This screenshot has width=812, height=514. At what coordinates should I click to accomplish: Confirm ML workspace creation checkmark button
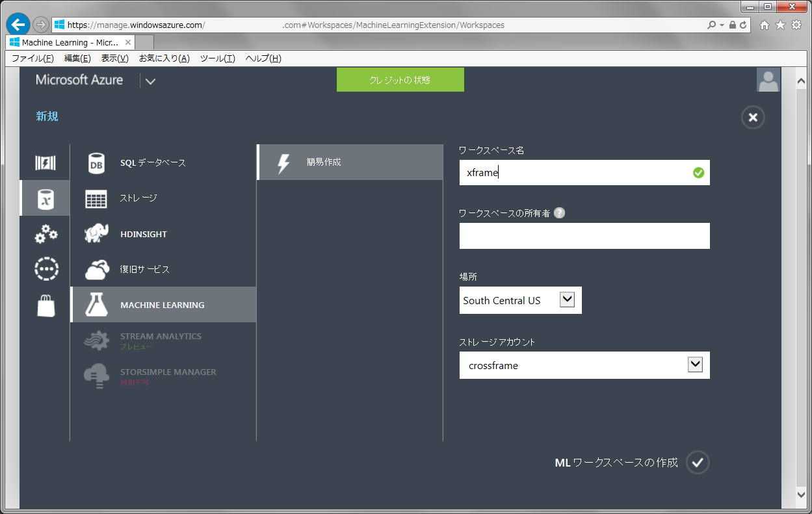click(x=698, y=462)
